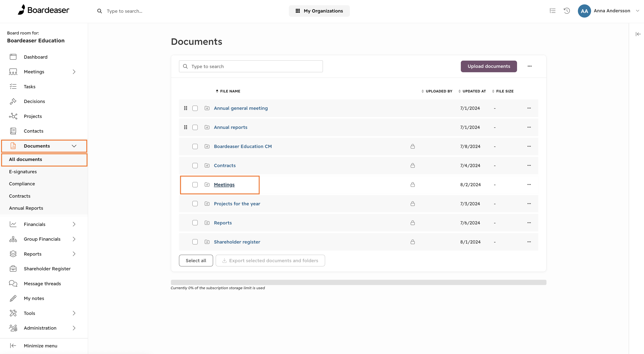Click folder icon of Annual general meeting

pyautogui.click(x=207, y=108)
